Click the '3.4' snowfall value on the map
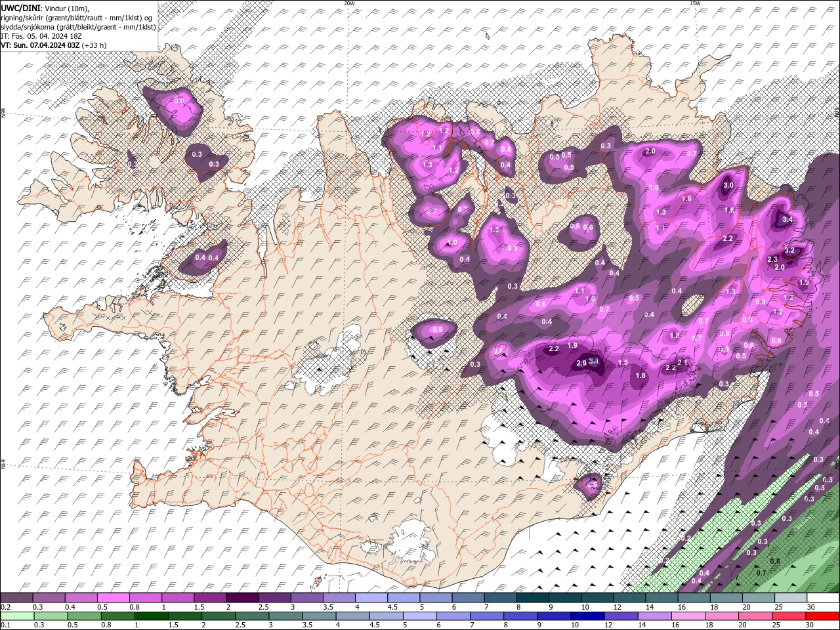840x630 pixels. (787, 219)
